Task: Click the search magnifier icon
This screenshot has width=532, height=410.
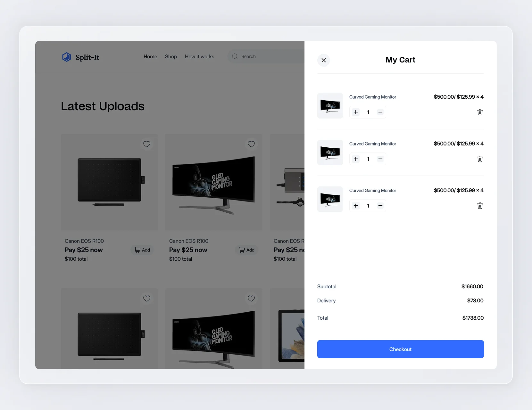Action: 235,56
